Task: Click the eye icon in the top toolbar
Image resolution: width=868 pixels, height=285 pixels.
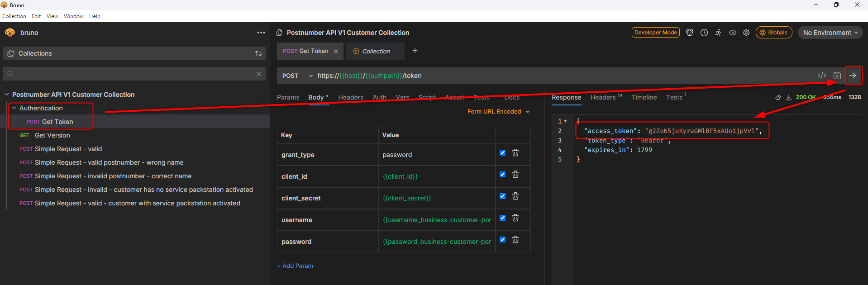Action: coord(733,33)
